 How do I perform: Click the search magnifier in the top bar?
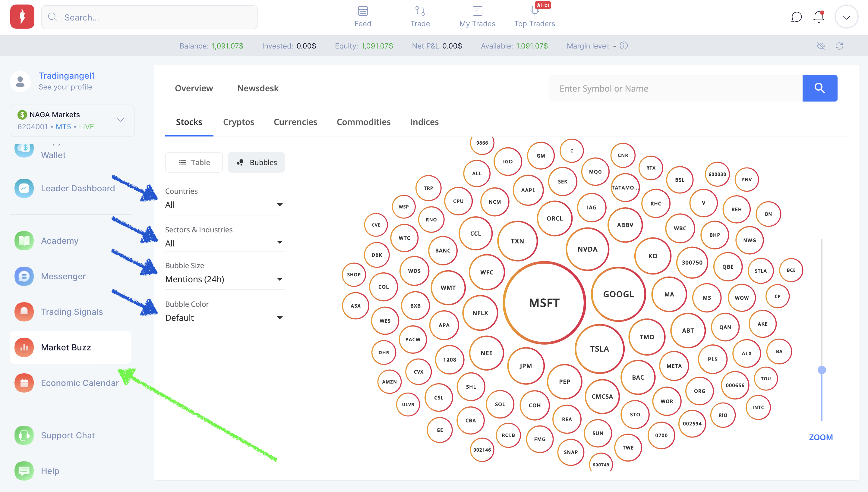click(52, 17)
